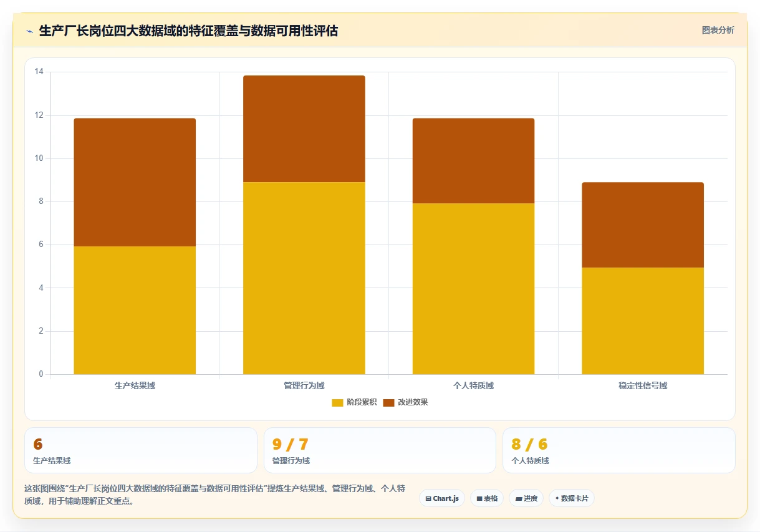760x532 pixels.
Task: Click the Chart.js tag
Action: click(442, 498)
